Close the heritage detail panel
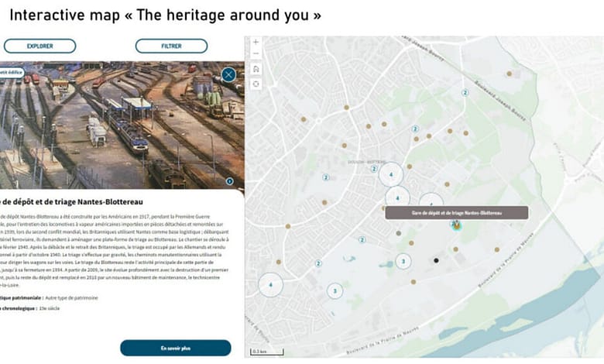 228,74
